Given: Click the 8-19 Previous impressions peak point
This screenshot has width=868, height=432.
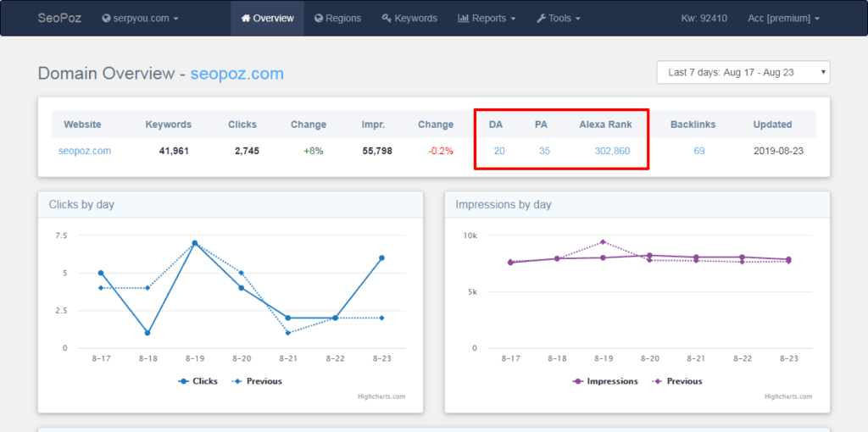Looking at the screenshot, I should coord(603,241).
